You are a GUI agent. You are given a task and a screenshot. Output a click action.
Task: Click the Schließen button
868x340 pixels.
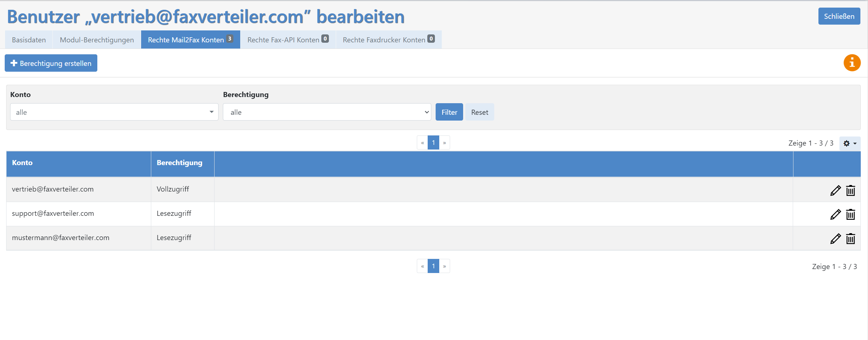(x=839, y=16)
